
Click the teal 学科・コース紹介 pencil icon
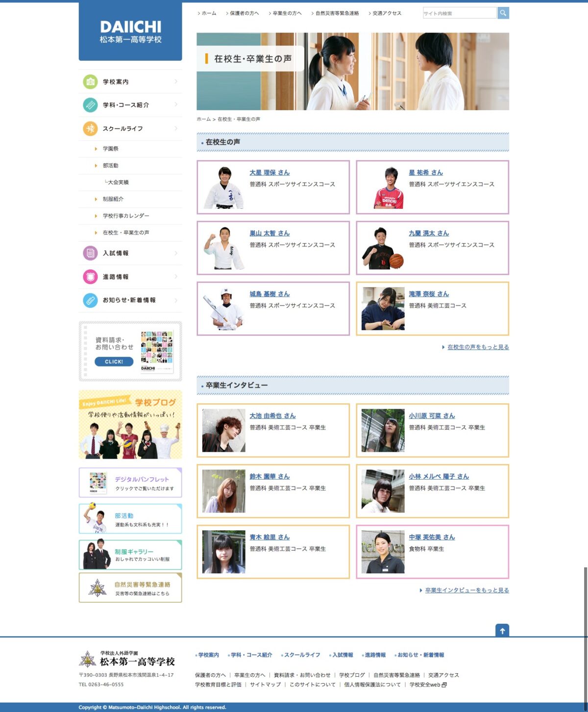point(90,105)
